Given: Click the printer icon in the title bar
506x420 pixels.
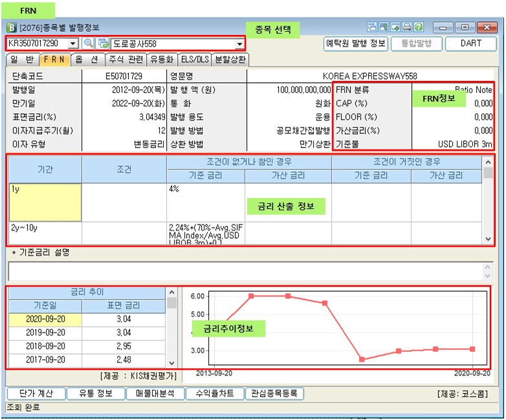Looking at the screenshot, I should pos(407,27).
